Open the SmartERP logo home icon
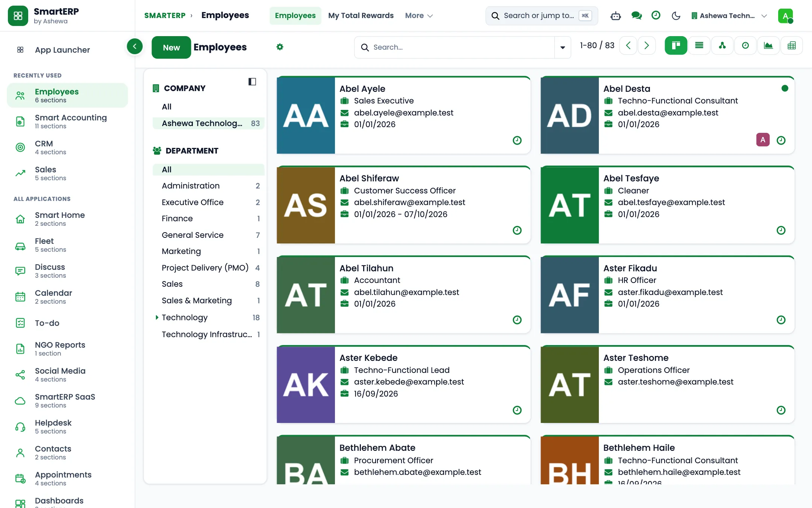This screenshot has width=812, height=508. [x=18, y=16]
